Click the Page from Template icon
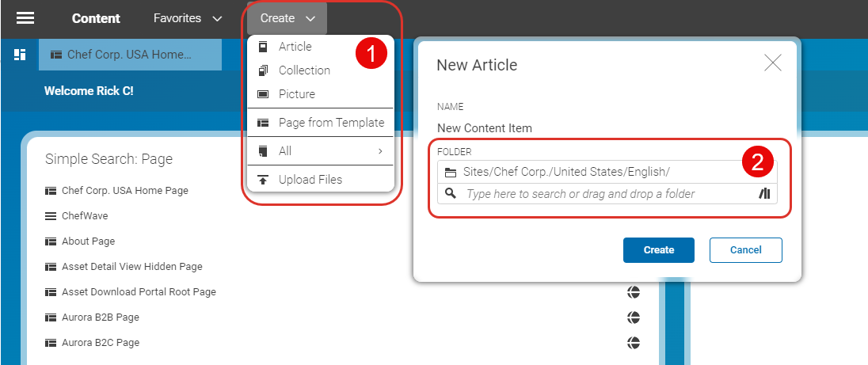The image size is (868, 365). click(264, 123)
